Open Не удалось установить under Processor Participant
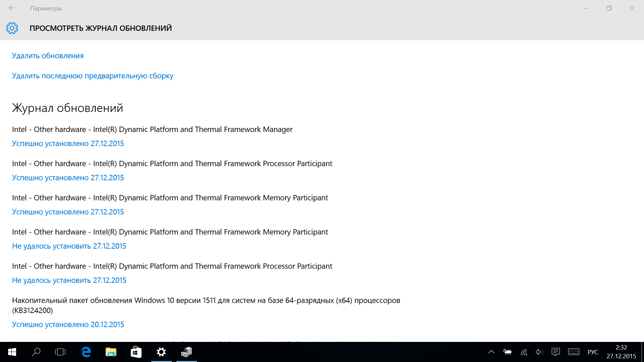Viewport: 644px width, 362px height. 69,280
